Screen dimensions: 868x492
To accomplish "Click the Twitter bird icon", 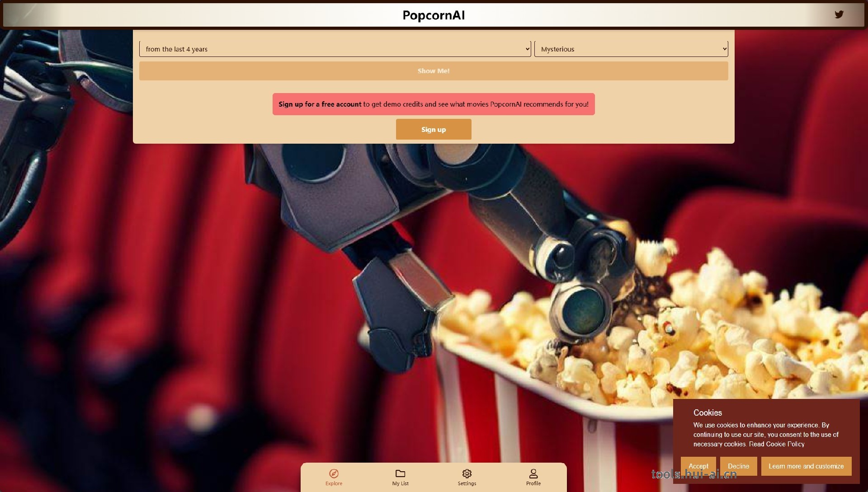I will pos(839,14).
